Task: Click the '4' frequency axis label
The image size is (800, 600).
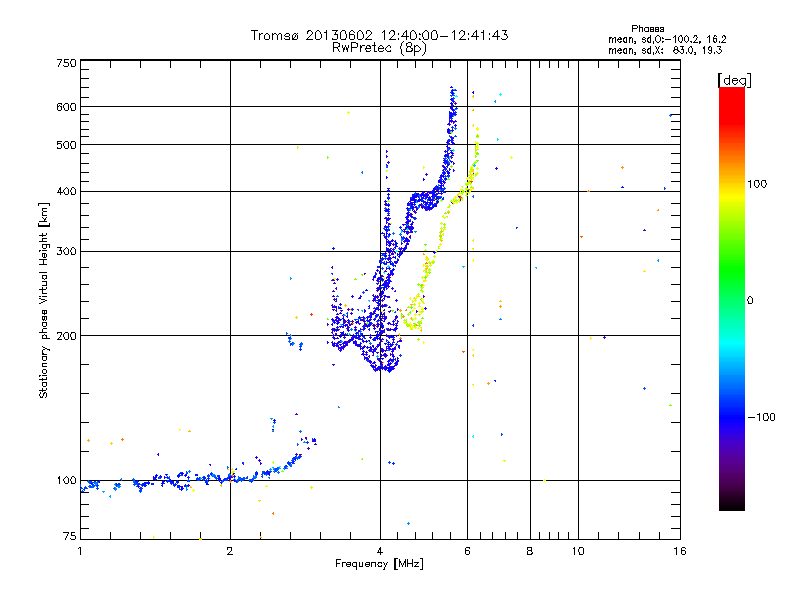Action: [x=380, y=551]
